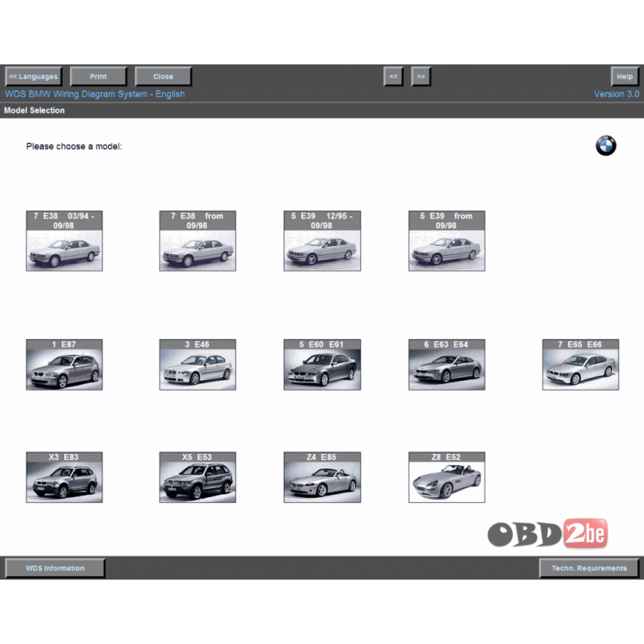Click the Model Selection heading
The width and height of the screenshot is (644, 644).
34,111
